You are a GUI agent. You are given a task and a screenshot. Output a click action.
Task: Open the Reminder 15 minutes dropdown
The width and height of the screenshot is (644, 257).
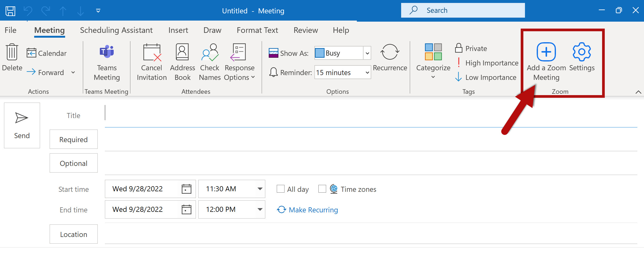click(x=367, y=72)
